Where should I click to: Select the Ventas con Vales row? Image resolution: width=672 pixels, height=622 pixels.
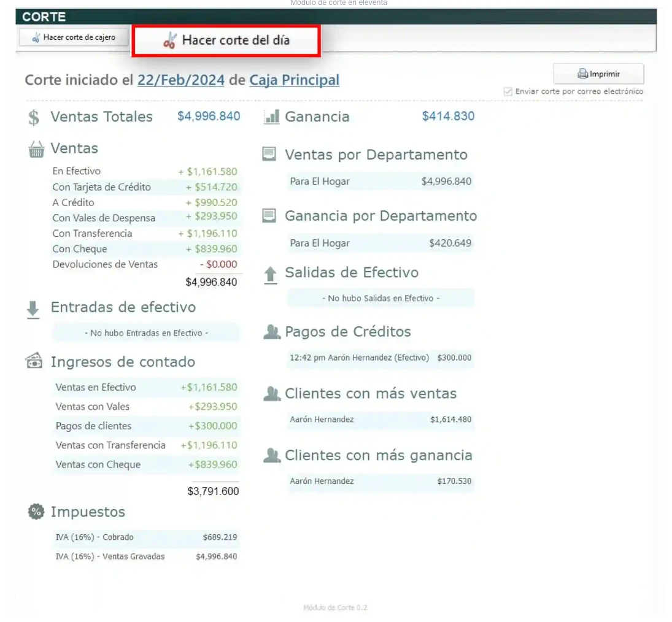pyautogui.click(x=145, y=407)
